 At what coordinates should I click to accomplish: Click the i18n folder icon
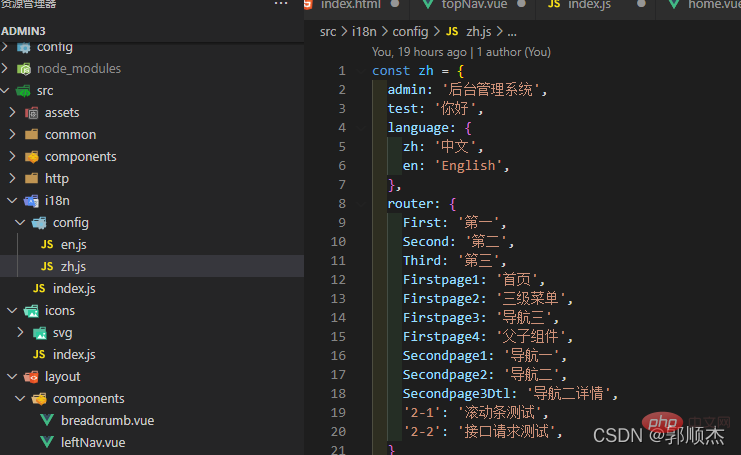coord(32,201)
